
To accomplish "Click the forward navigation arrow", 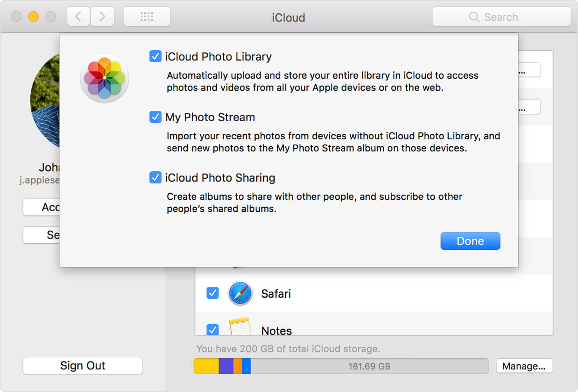I will 103,16.
